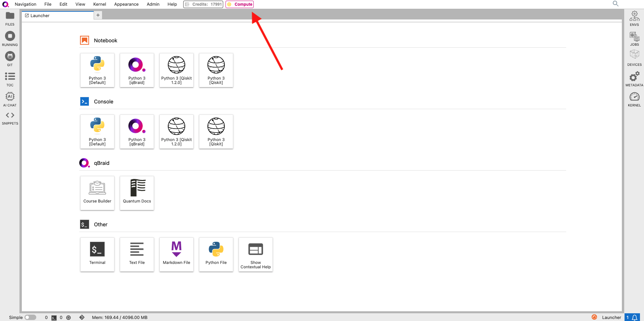Open the Kernel usage panel

(x=634, y=99)
